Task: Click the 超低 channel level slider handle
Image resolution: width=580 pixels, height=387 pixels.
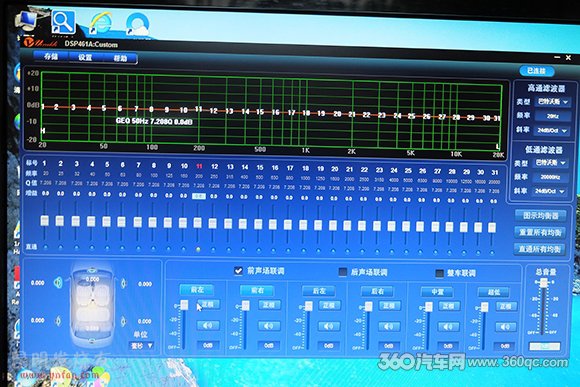Action: (x=484, y=307)
